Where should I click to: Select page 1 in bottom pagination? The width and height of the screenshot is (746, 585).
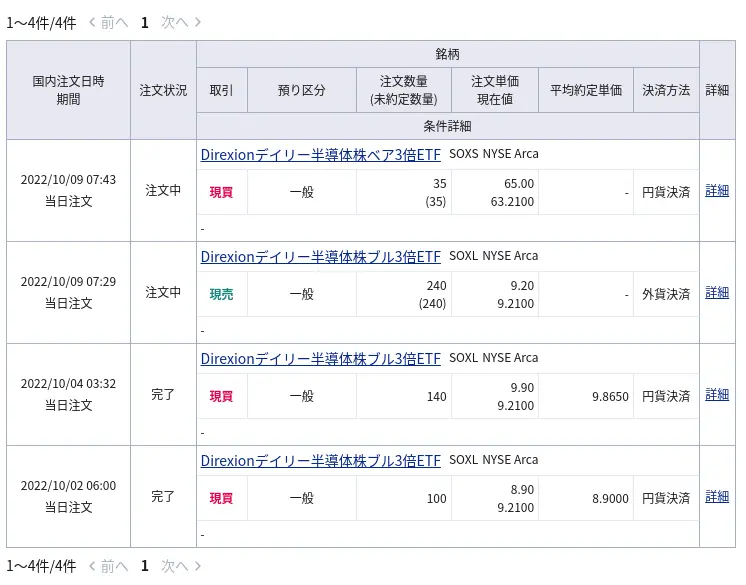[145, 566]
